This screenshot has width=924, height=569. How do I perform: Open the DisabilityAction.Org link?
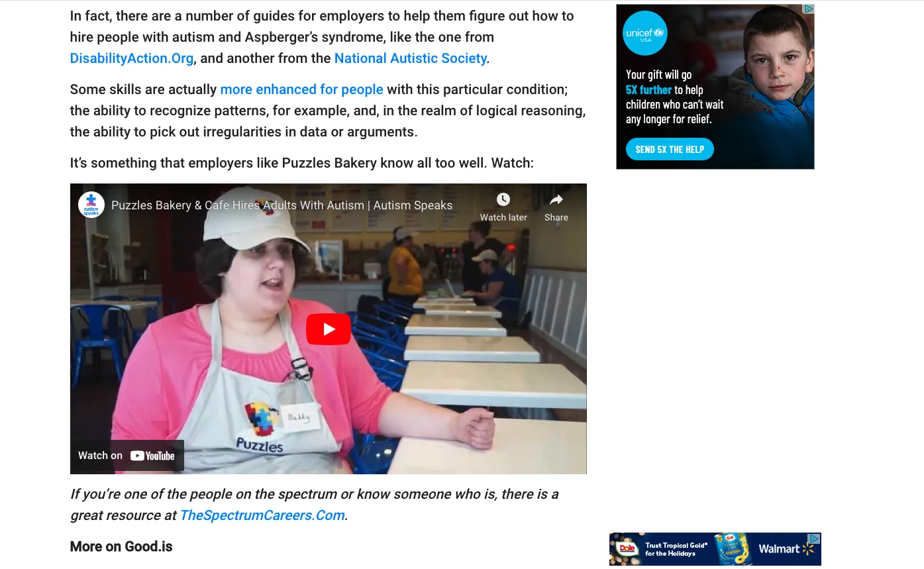point(132,58)
